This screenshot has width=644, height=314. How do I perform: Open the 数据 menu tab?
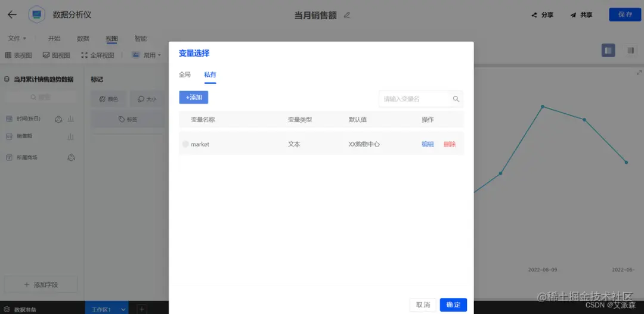(x=83, y=38)
